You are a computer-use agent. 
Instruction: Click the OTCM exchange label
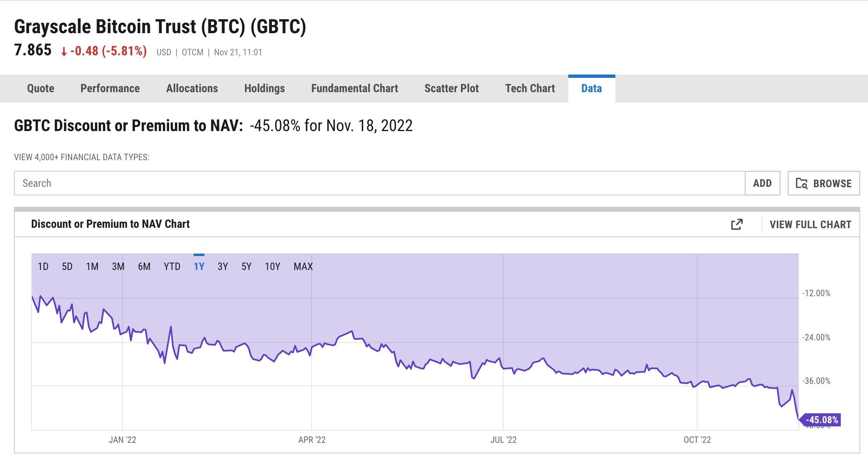coord(192,52)
